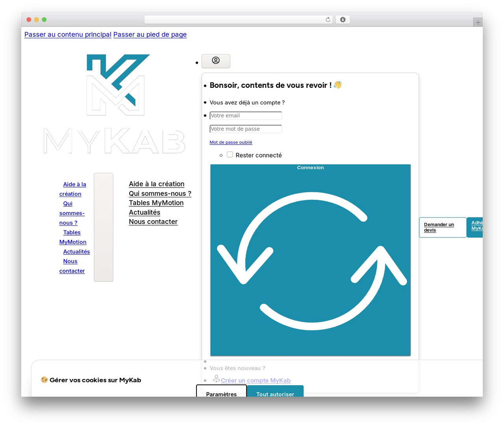Select black Aide à la création menu item

157,184
